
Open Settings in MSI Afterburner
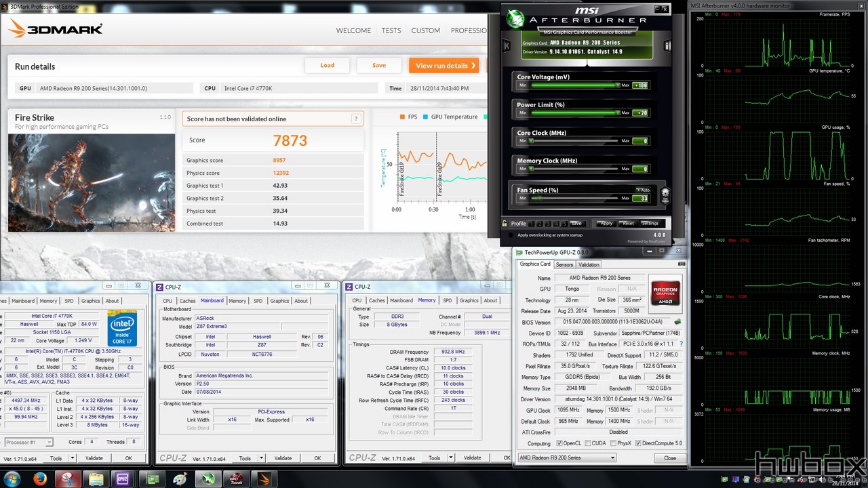point(650,224)
